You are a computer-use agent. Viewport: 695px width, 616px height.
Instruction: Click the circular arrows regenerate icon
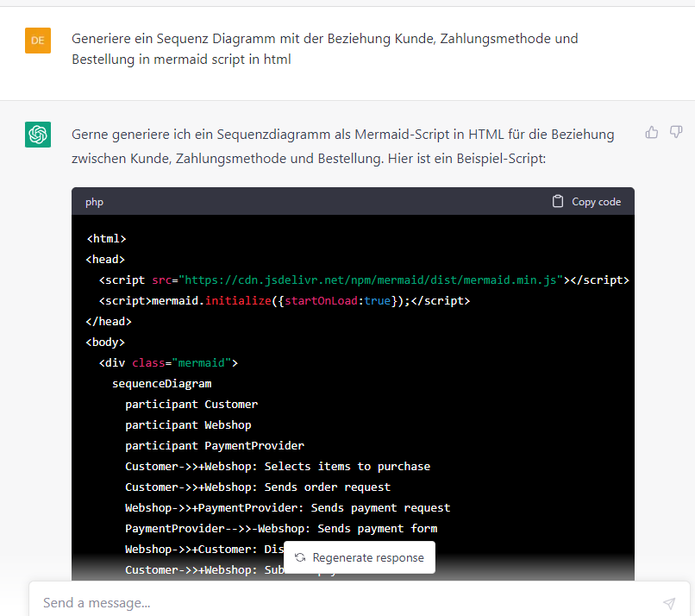pos(300,557)
